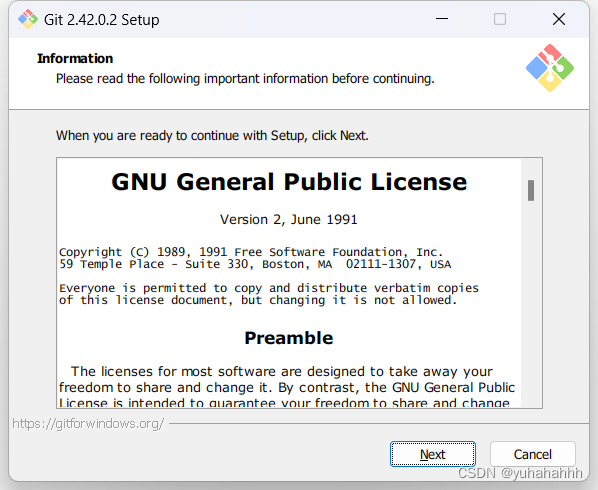
Task: Click the 'of this license document' line
Action: click(x=258, y=300)
